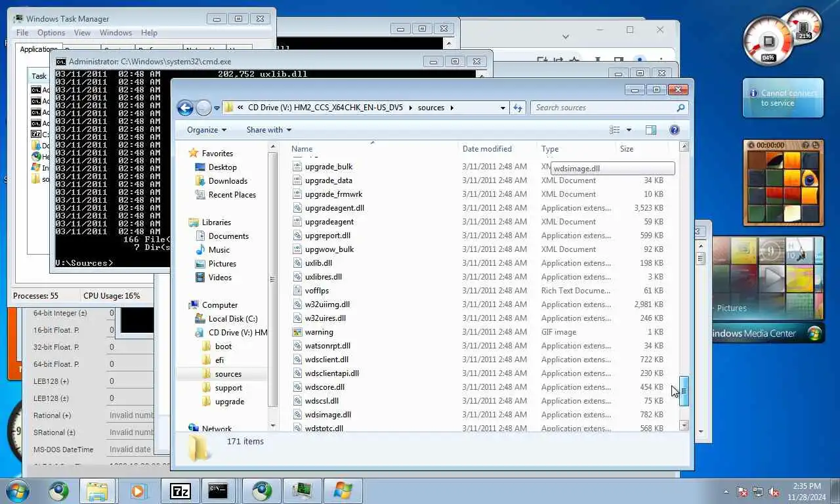Refresh the sources folder view

(x=518, y=108)
